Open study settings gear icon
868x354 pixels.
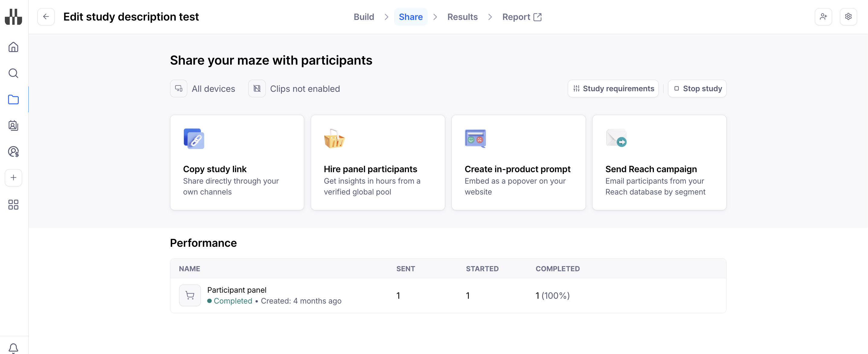point(848,17)
